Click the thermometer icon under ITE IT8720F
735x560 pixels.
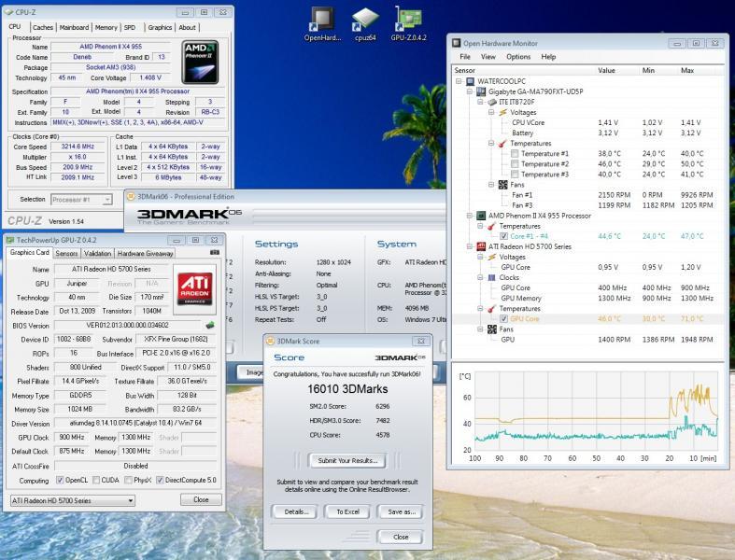tap(503, 144)
